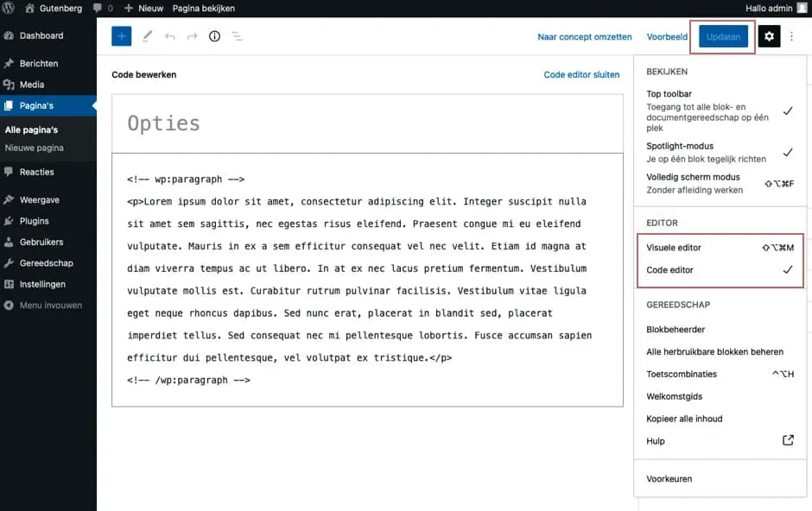Open Toetscombinaties from the menu
Image resolution: width=812 pixels, height=511 pixels.
pos(720,374)
